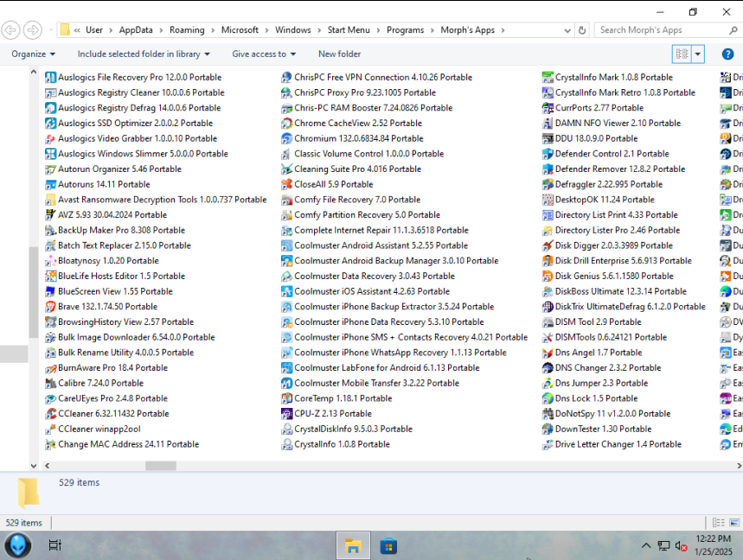Select the CoreTemp 1.18.1 icon
743x560 pixels.
point(286,398)
